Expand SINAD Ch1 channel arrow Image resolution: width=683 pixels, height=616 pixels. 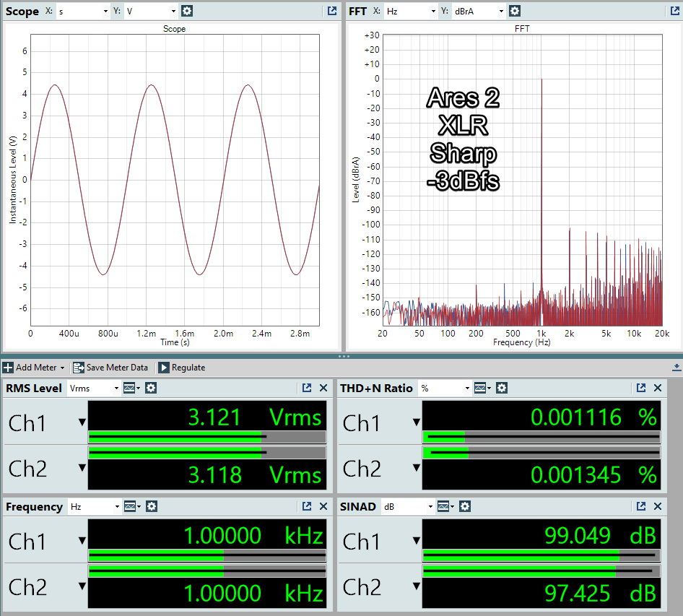pyautogui.click(x=417, y=541)
